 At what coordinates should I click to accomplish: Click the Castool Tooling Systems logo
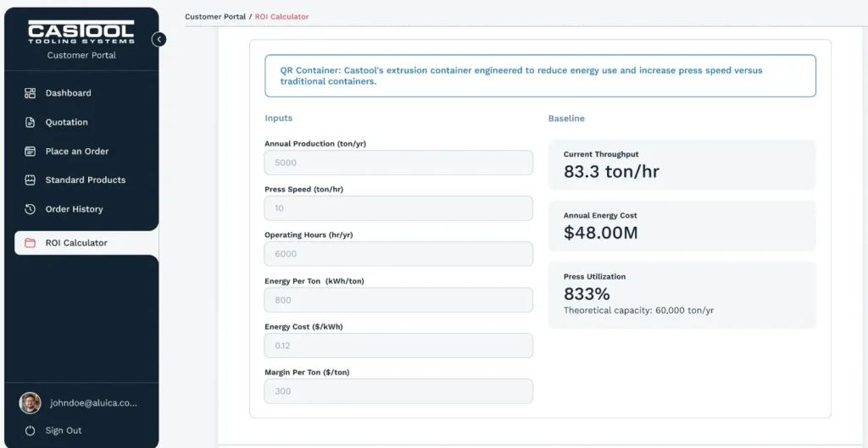(81, 32)
